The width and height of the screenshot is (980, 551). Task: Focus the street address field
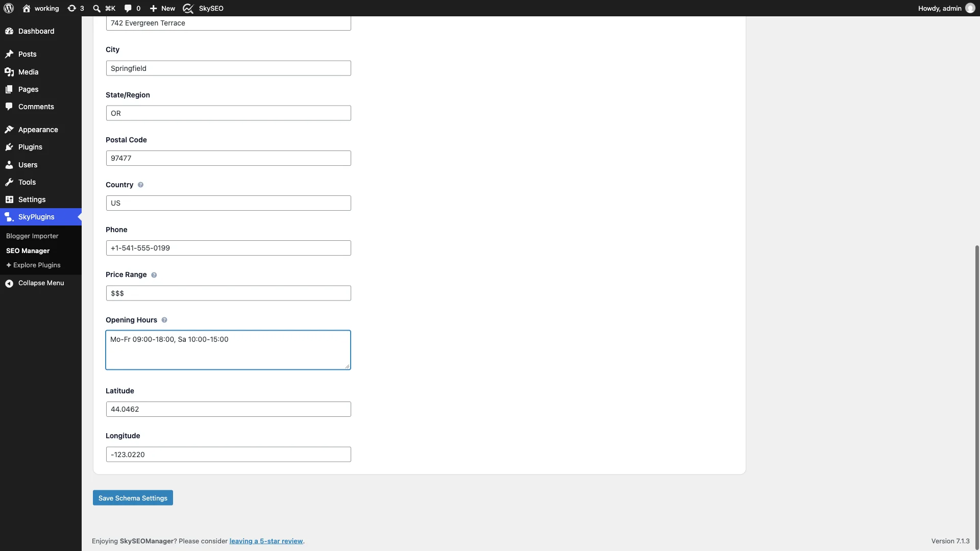(x=228, y=23)
